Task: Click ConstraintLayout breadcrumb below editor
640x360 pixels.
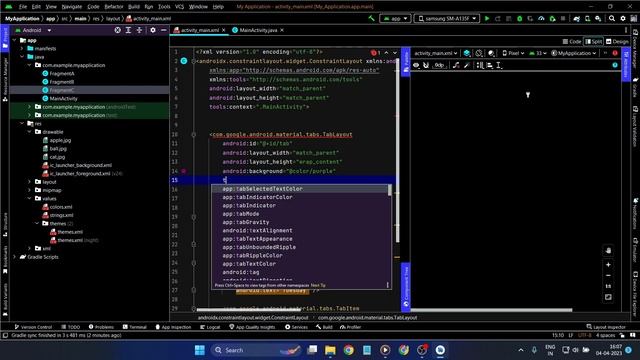Action: tap(253, 318)
